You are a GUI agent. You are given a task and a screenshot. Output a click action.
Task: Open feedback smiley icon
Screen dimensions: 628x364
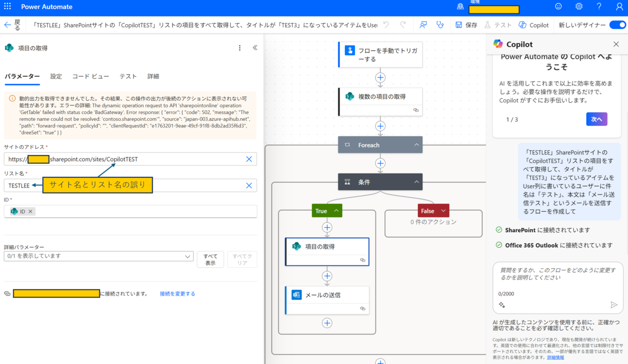(x=558, y=7)
